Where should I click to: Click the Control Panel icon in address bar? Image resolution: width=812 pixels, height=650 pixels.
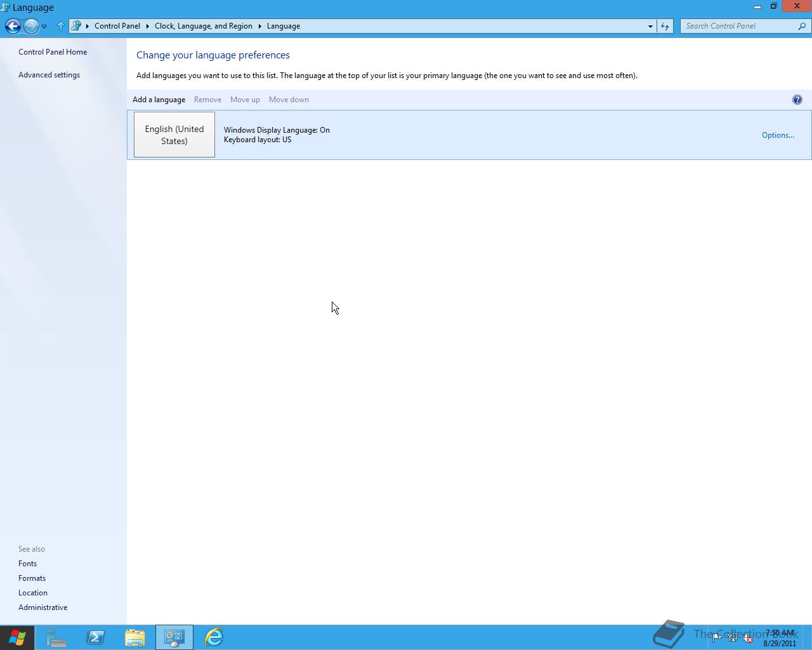pyautogui.click(x=76, y=26)
